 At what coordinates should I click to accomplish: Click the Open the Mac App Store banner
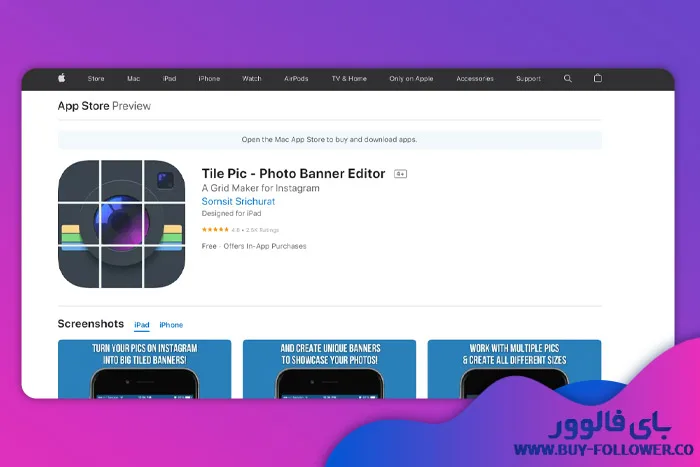329,140
